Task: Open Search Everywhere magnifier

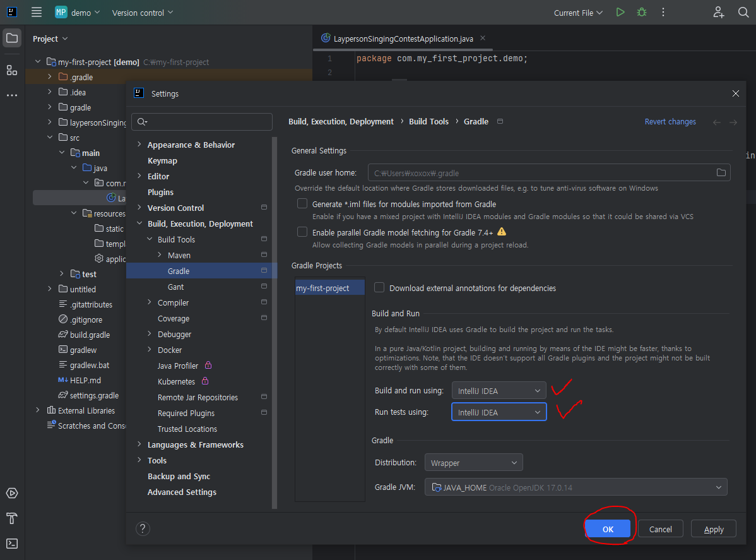Action: 743,12
